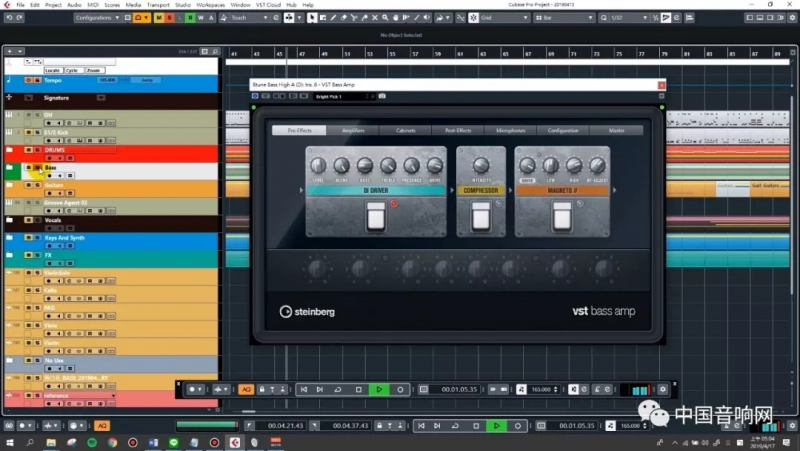Select the Erase tool
This screenshot has width=800, height=451.
tap(343, 18)
